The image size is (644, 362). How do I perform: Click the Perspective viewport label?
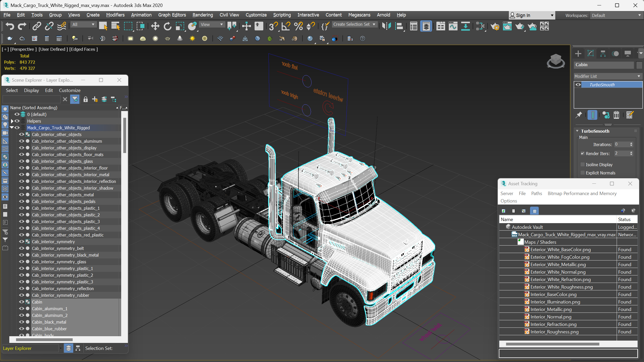[x=23, y=49]
